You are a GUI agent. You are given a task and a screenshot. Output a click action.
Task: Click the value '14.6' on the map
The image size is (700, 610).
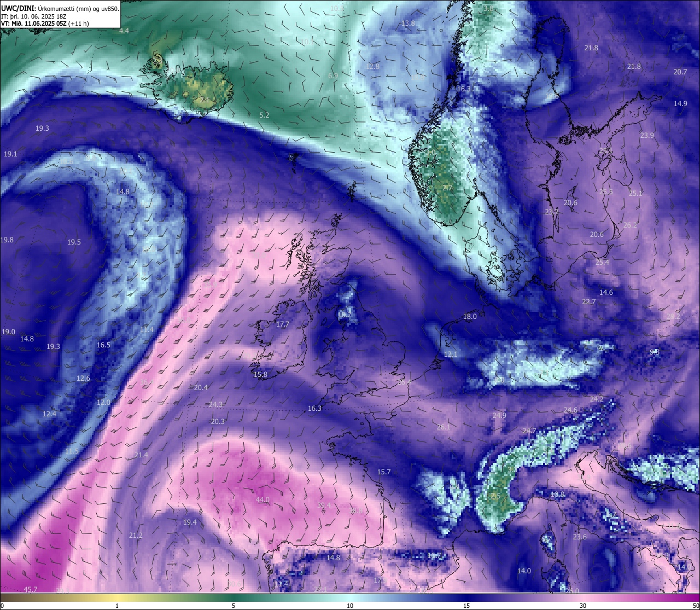coord(606,293)
